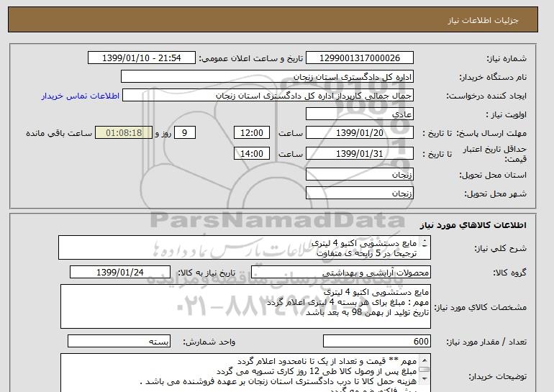Select the اولویت نیاز label
Viewport: 554px width, 392px height.
(x=507, y=114)
